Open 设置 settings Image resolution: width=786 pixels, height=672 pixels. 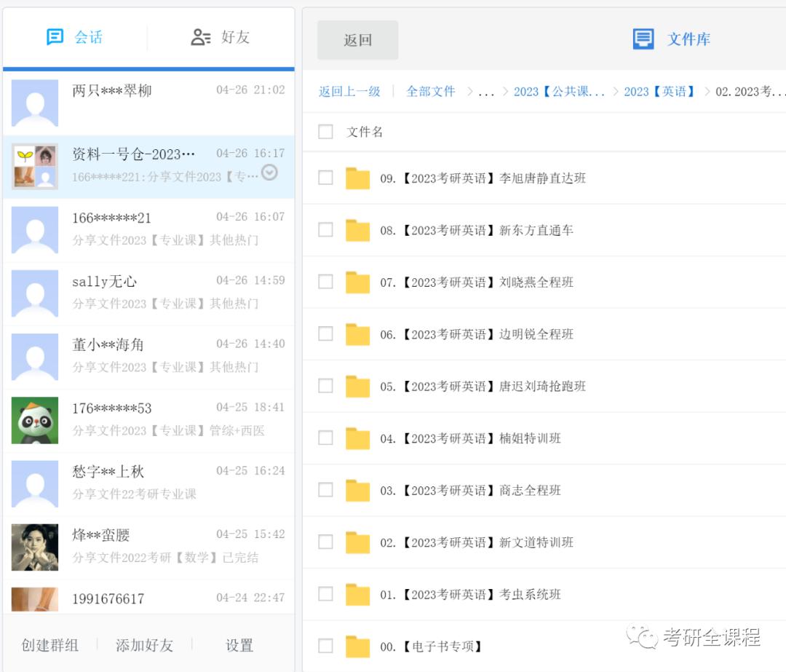pos(239,645)
